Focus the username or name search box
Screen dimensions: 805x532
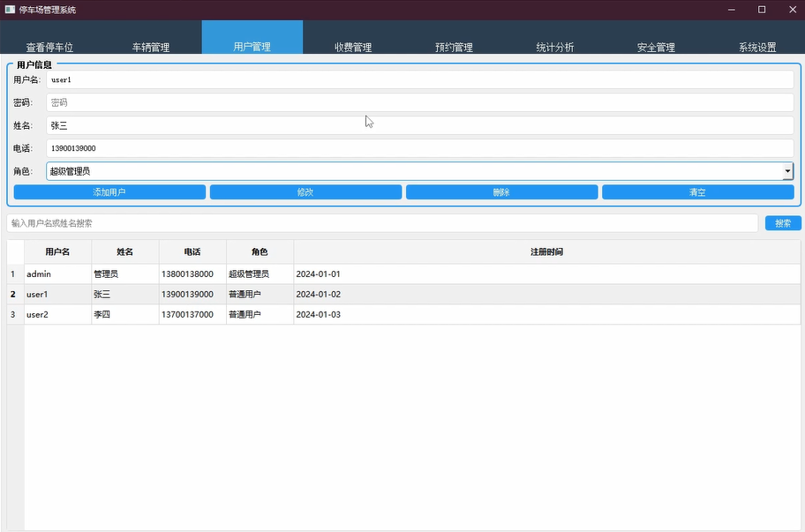[x=382, y=223]
